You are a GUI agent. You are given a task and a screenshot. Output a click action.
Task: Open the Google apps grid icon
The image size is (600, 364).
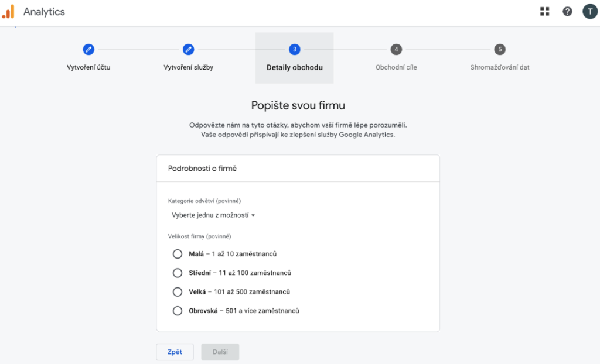[x=545, y=12]
